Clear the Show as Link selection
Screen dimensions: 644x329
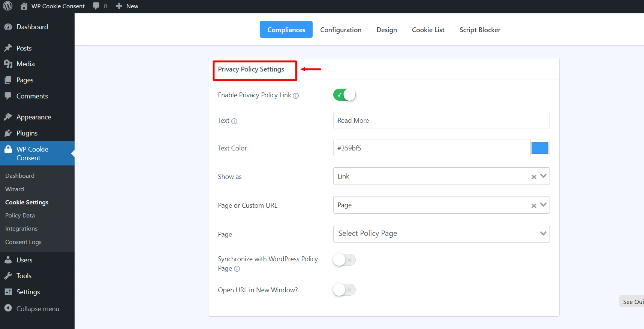[x=534, y=177]
